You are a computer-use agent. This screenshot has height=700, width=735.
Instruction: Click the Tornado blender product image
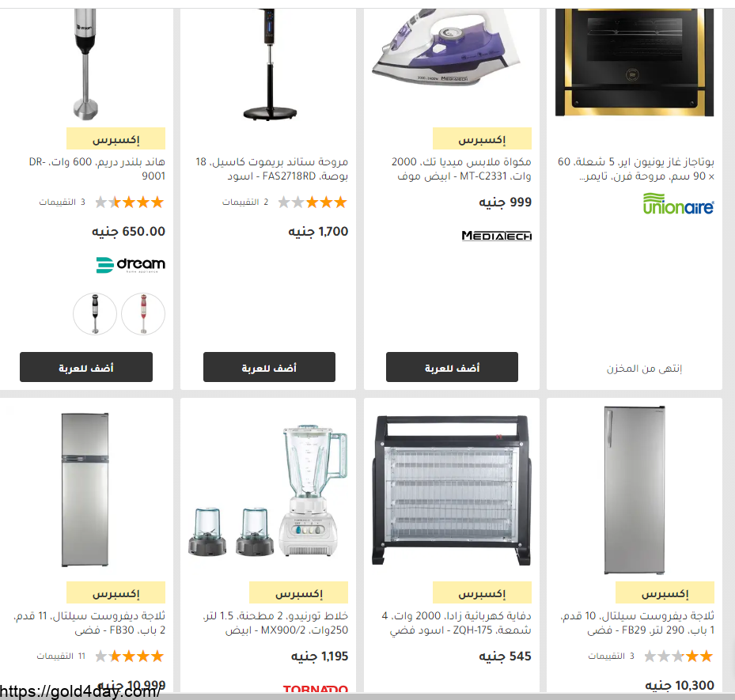pos(268,490)
